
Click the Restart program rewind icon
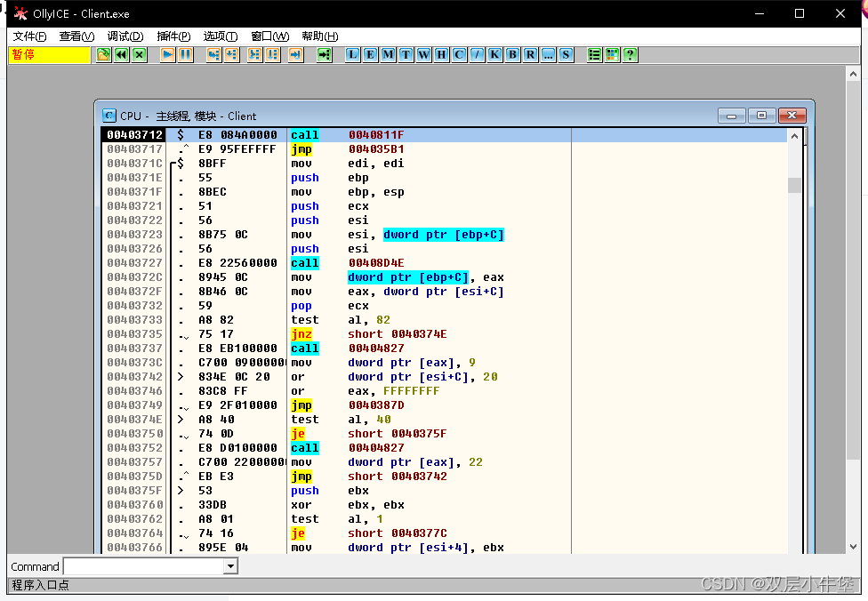click(x=121, y=55)
